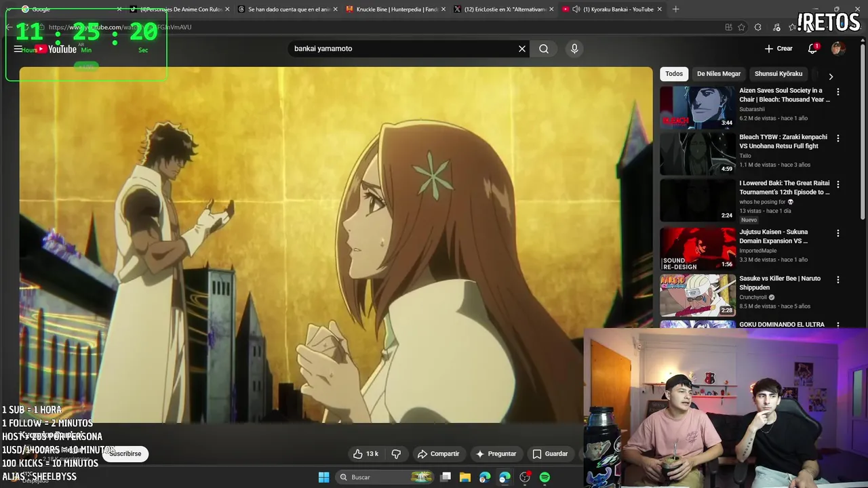This screenshot has height=488, width=868.
Task: Save the video with Guardar
Action: [x=550, y=453]
